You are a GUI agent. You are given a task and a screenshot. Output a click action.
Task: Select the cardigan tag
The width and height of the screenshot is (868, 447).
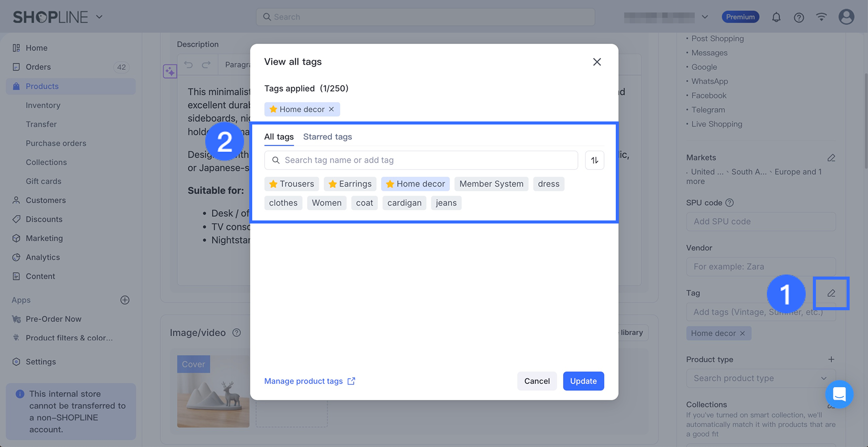(404, 203)
